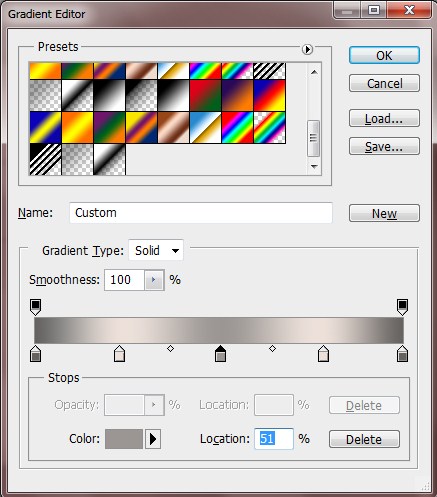437x497 pixels.
Task: Click the right opacity stop above gradient bar
Action: (x=402, y=307)
